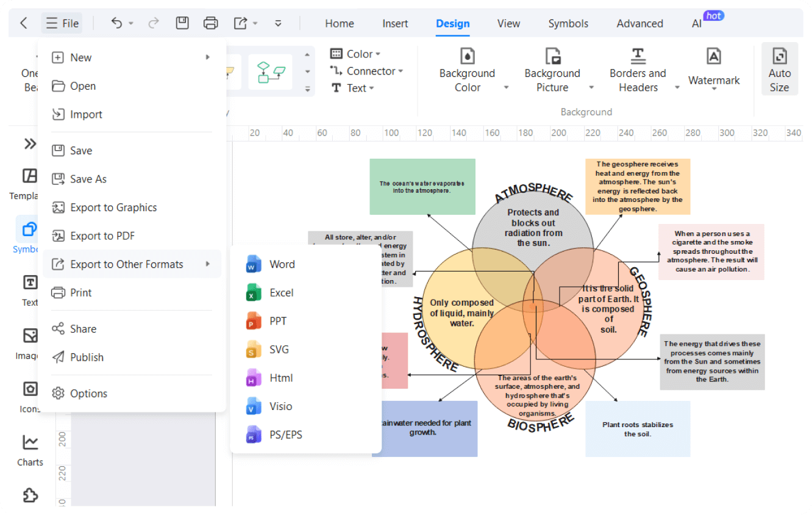This screenshot has height=515, width=812.
Task: Click the Background Color icon
Action: point(467,57)
